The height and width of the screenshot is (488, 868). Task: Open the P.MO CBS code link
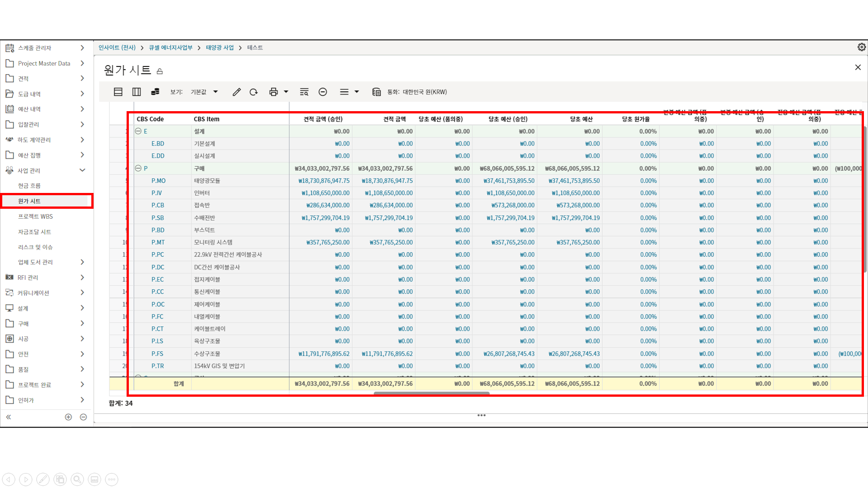point(158,181)
